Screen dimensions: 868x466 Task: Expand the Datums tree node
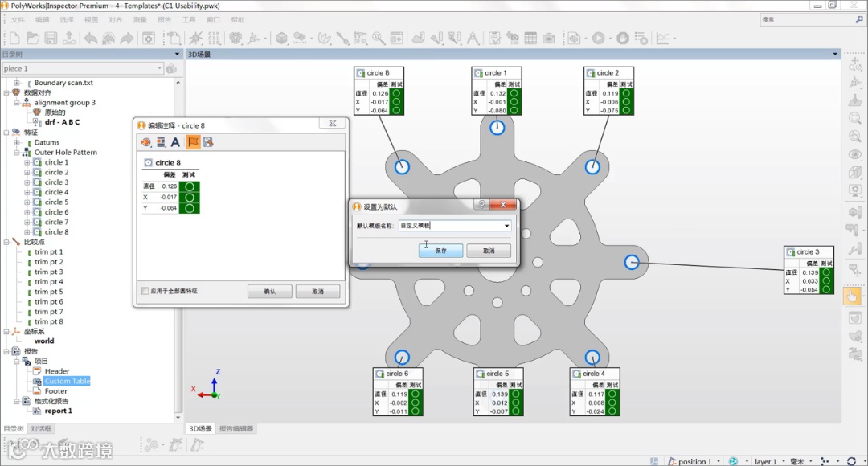coord(17,142)
